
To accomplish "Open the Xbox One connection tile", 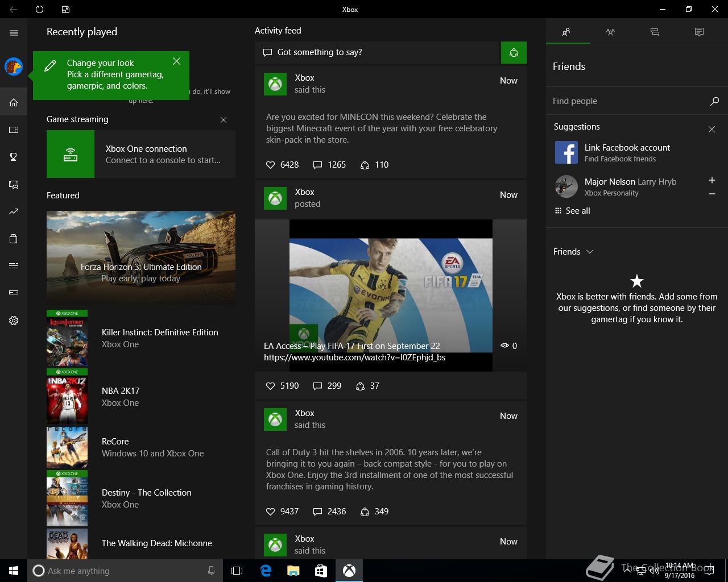I will point(141,154).
